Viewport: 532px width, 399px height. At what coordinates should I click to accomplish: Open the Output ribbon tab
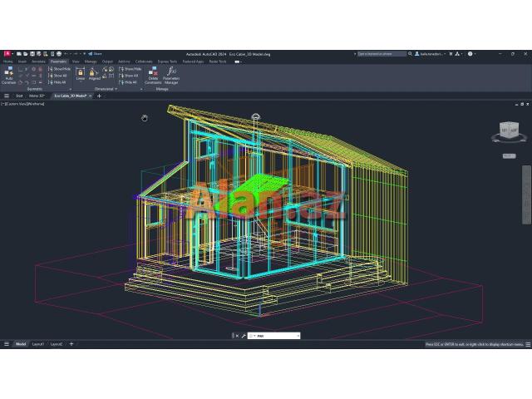click(x=107, y=62)
